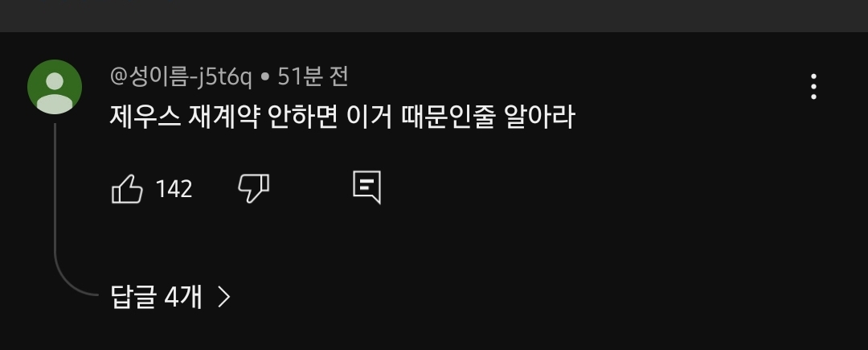Image resolution: width=868 pixels, height=350 pixels.
Task: Click the word 안하면 in the comment
Action: pos(303,117)
